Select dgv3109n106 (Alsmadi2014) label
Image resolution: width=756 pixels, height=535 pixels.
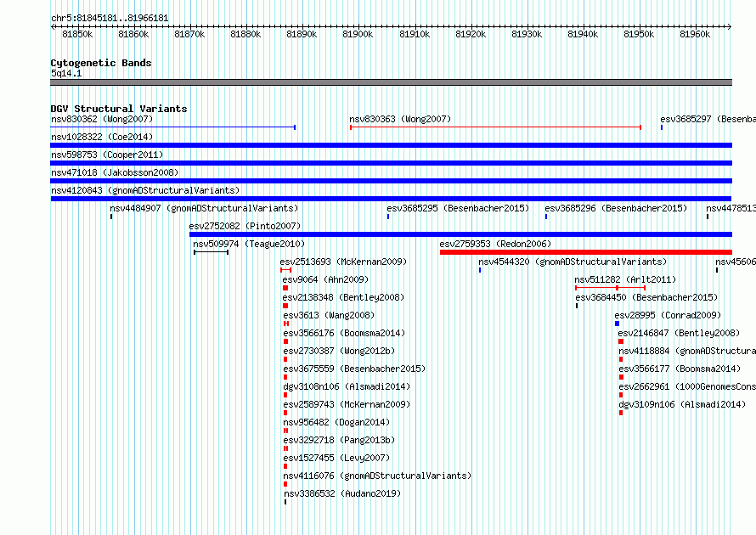(682, 404)
